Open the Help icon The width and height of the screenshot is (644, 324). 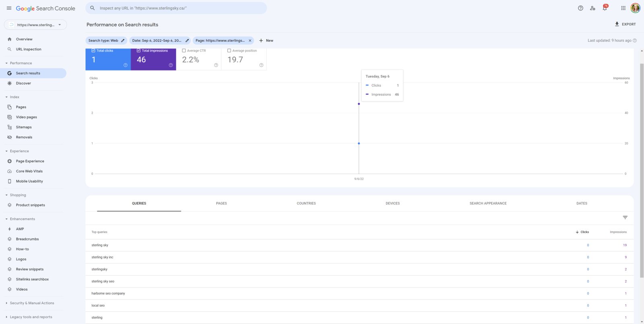click(580, 8)
